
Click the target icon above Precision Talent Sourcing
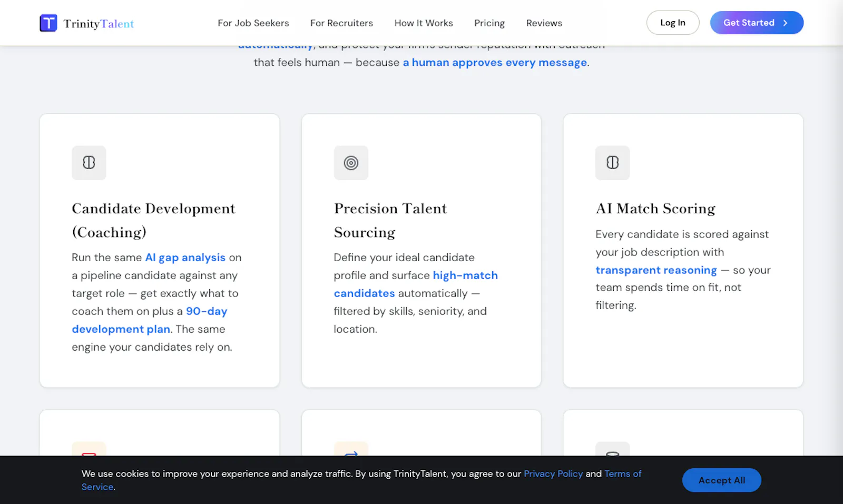(351, 163)
